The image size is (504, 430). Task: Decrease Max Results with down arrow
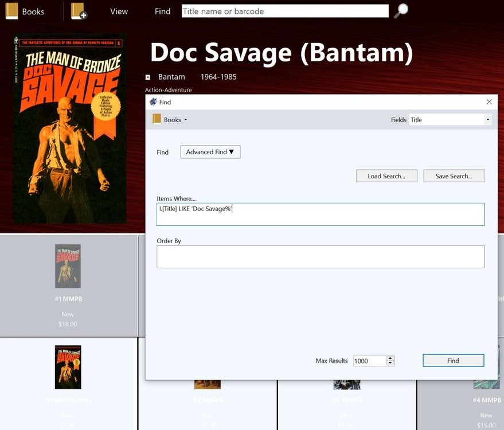coord(390,363)
